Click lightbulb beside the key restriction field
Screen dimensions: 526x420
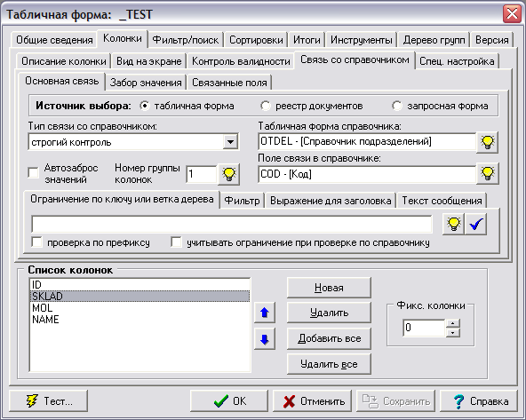pos(453,224)
